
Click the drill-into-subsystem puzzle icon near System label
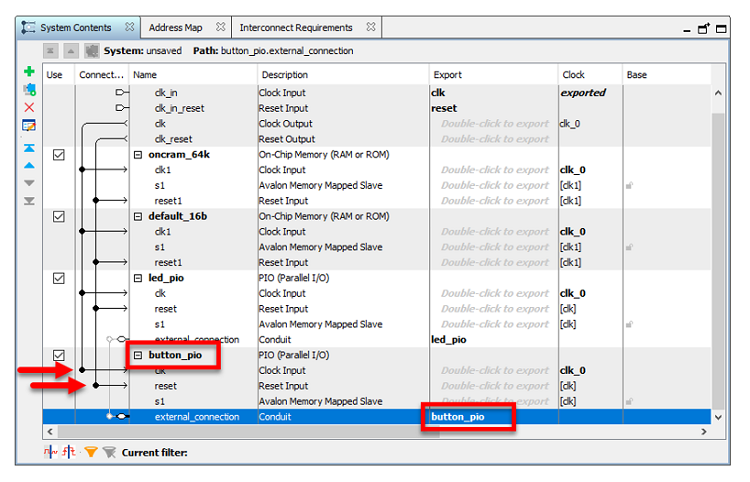pyautogui.click(x=91, y=51)
